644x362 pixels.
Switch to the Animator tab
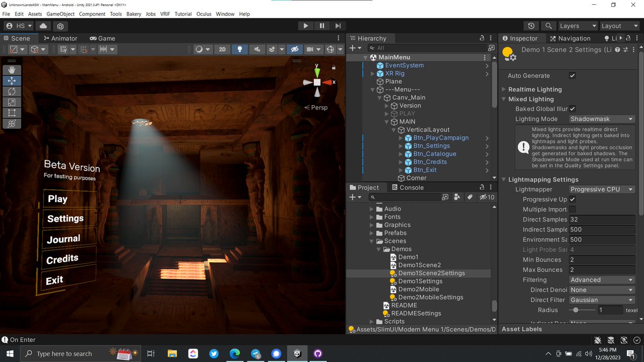[60, 39]
